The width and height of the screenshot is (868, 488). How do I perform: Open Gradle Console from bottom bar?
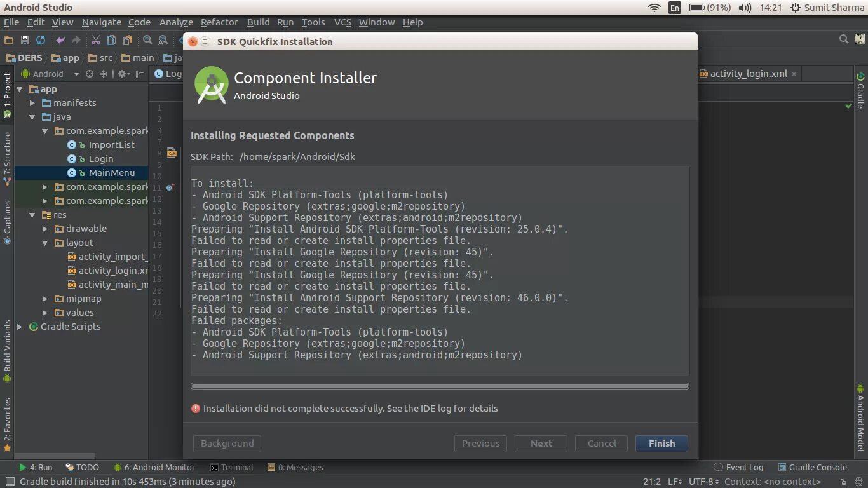(x=812, y=467)
